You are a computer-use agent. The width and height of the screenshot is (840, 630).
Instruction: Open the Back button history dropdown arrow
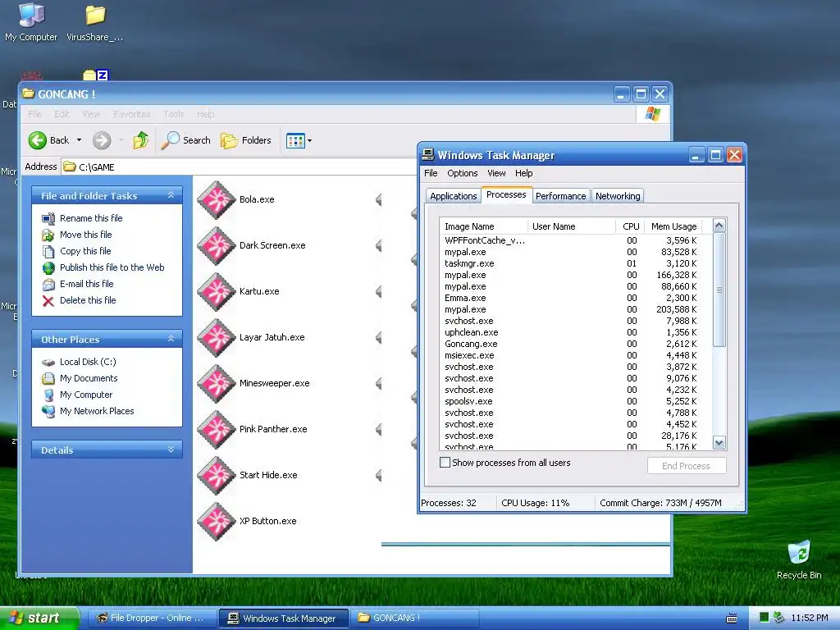pos(79,140)
